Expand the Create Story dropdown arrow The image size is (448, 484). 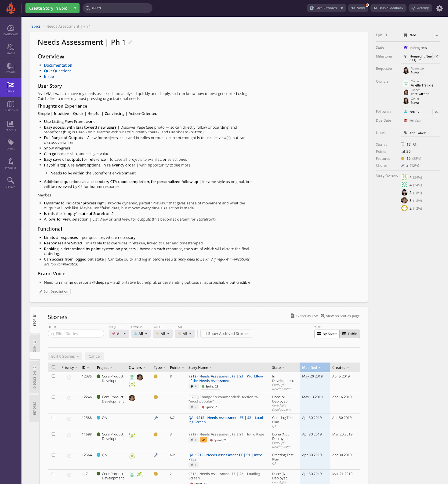75,8
